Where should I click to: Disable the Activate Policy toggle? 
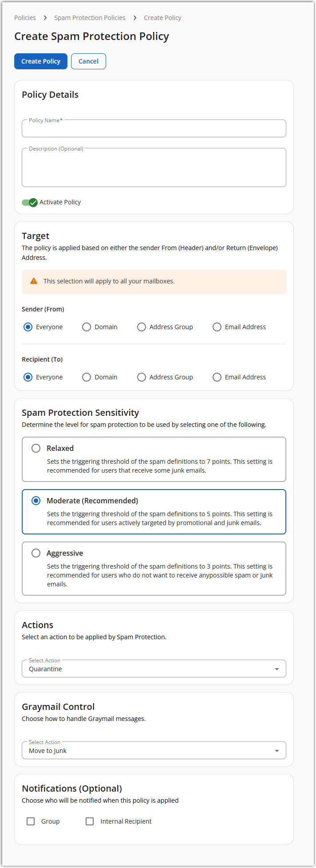click(x=29, y=202)
